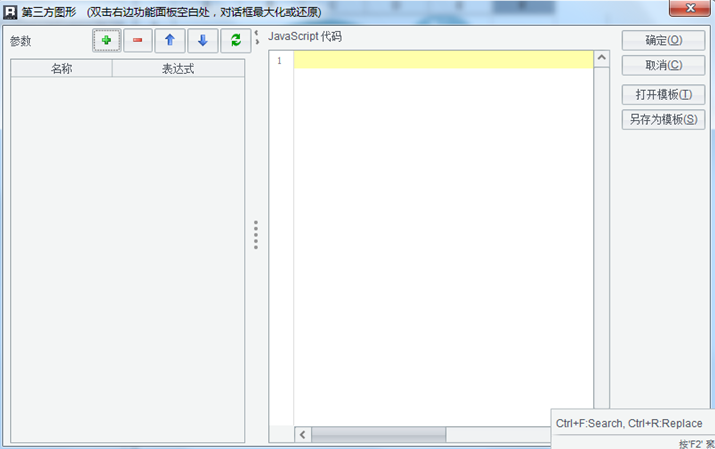Click the horizontal scrollbar left arrow
The height and width of the screenshot is (449, 715).
(x=303, y=435)
